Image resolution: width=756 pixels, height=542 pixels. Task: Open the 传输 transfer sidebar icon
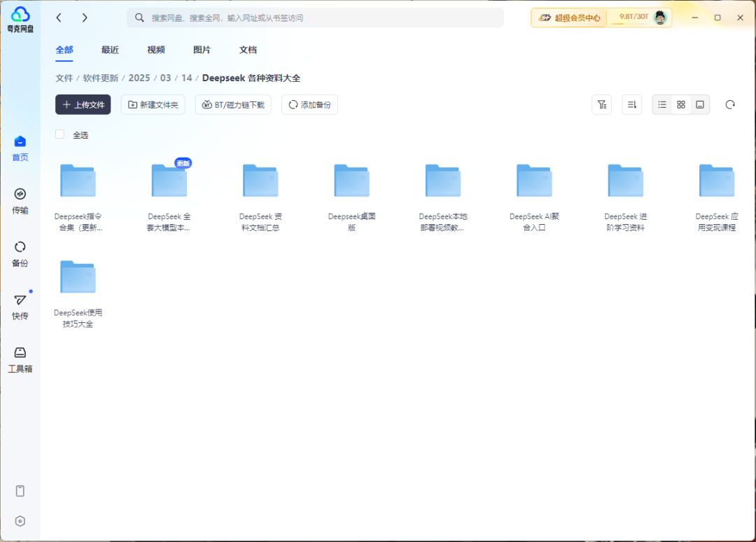[20, 200]
